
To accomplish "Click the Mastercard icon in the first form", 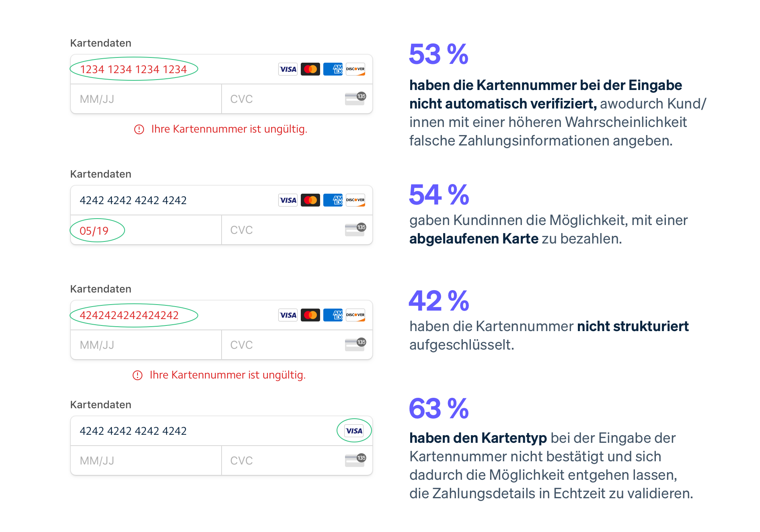I will (x=310, y=69).
